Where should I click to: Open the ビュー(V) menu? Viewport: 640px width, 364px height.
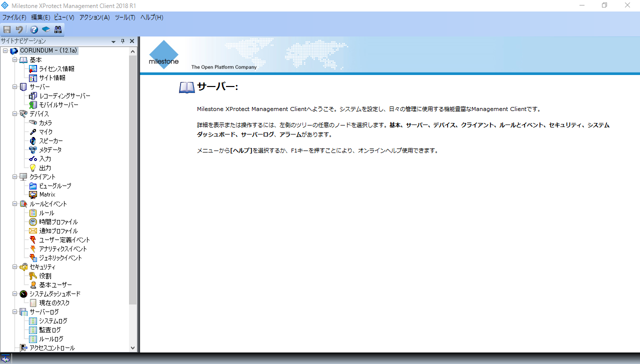(64, 17)
